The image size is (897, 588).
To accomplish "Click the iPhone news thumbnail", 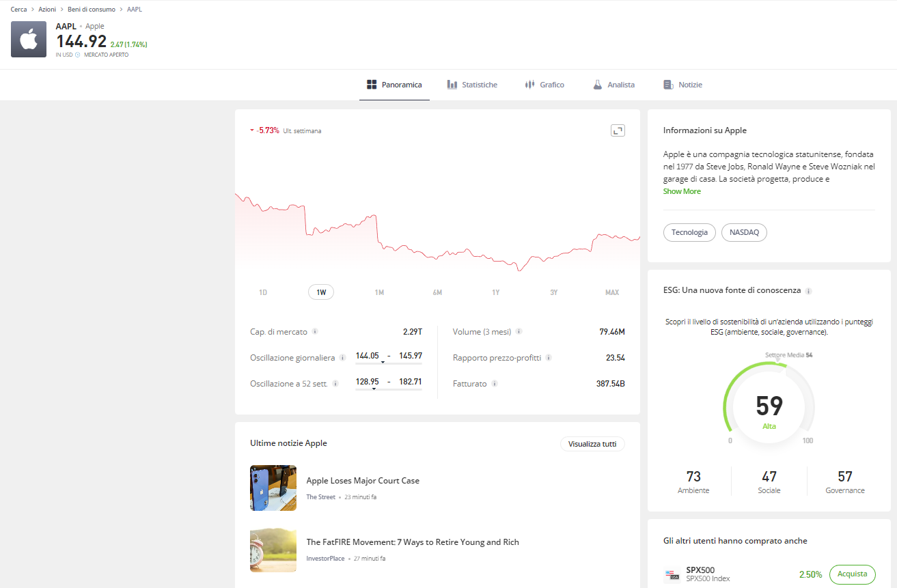I will coord(273,488).
